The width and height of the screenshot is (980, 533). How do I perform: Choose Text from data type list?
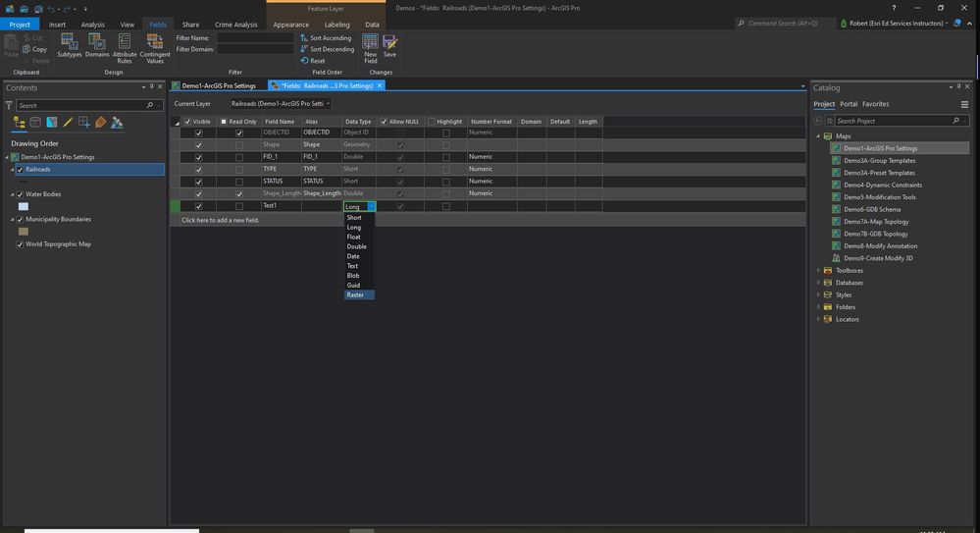coord(359,266)
